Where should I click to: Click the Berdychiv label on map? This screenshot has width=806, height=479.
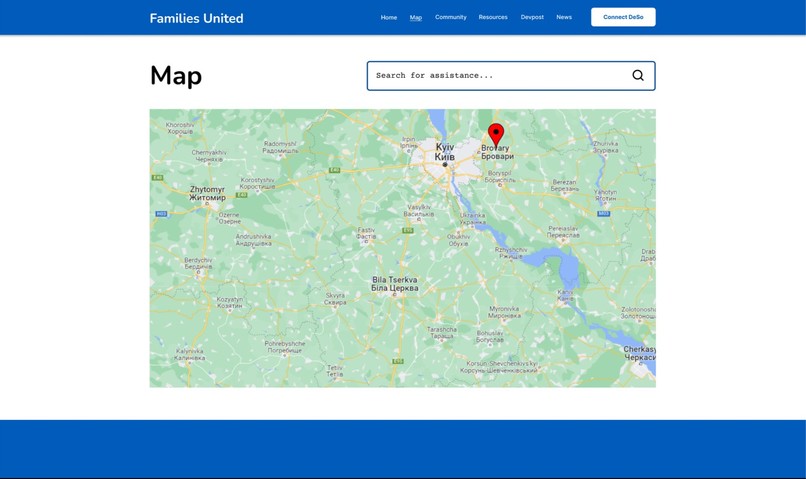198,263
